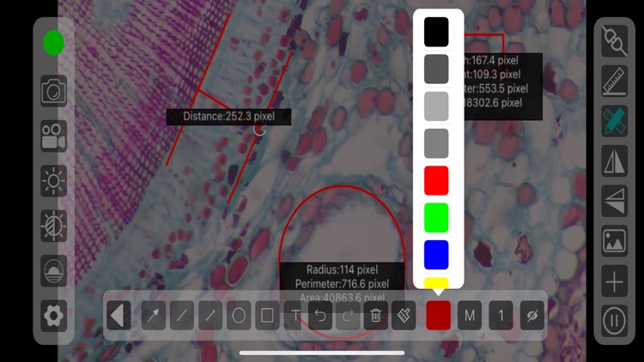Choose the green color swatch
The image size is (644, 362).
click(x=436, y=218)
